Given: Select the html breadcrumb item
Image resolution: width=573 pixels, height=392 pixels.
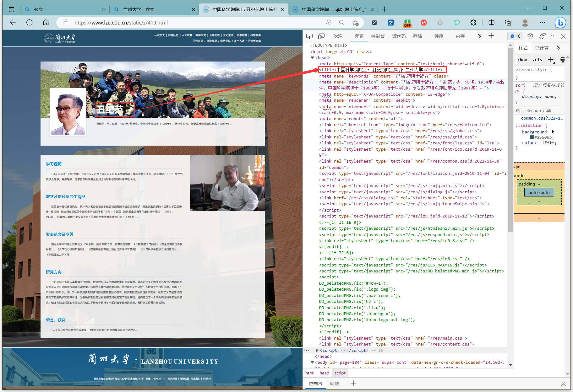Looking at the screenshot, I should 310,373.
